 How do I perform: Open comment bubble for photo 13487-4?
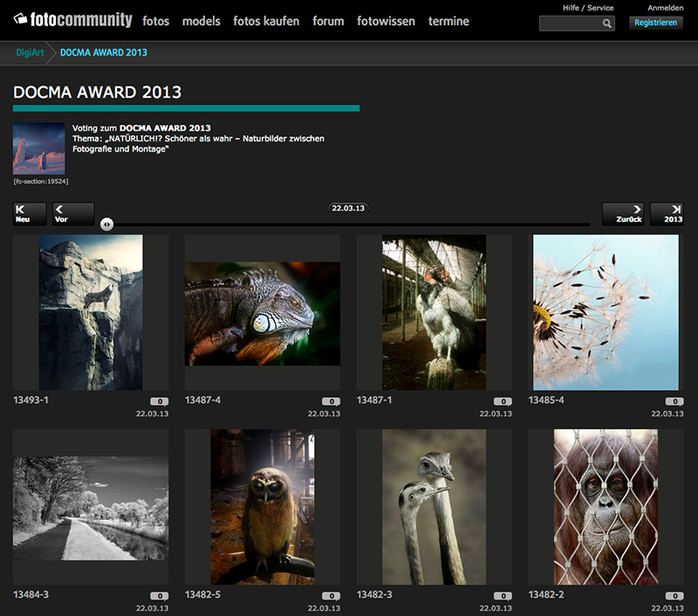coord(332,401)
